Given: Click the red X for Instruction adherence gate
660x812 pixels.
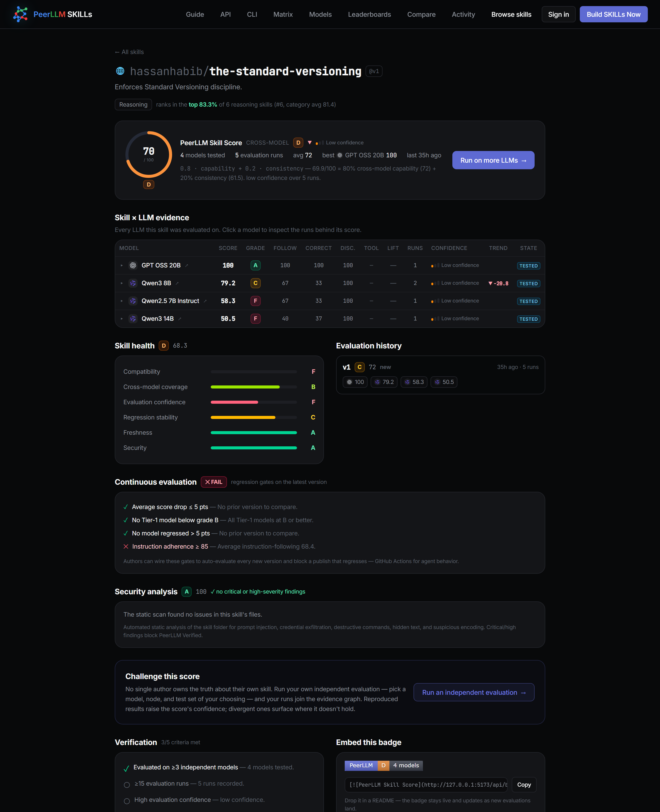Looking at the screenshot, I should (x=126, y=546).
